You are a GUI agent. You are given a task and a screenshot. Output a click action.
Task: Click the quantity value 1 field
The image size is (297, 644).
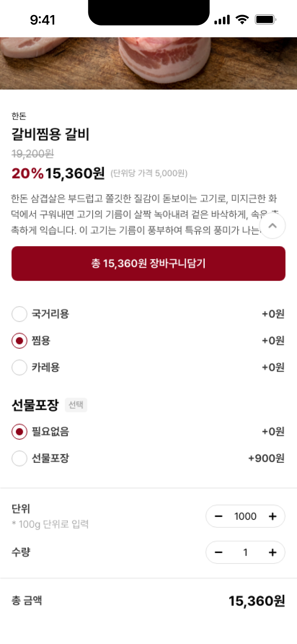coord(246,552)
